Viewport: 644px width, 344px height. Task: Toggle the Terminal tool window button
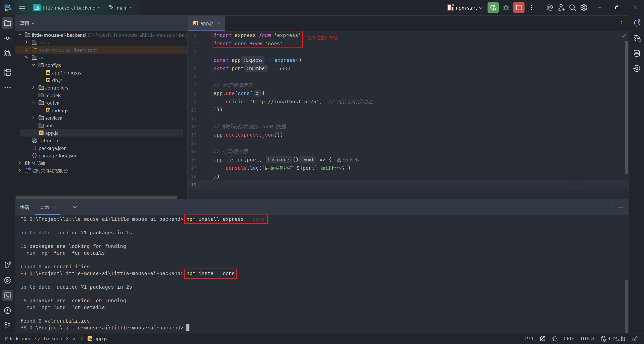tap(8, 295)
